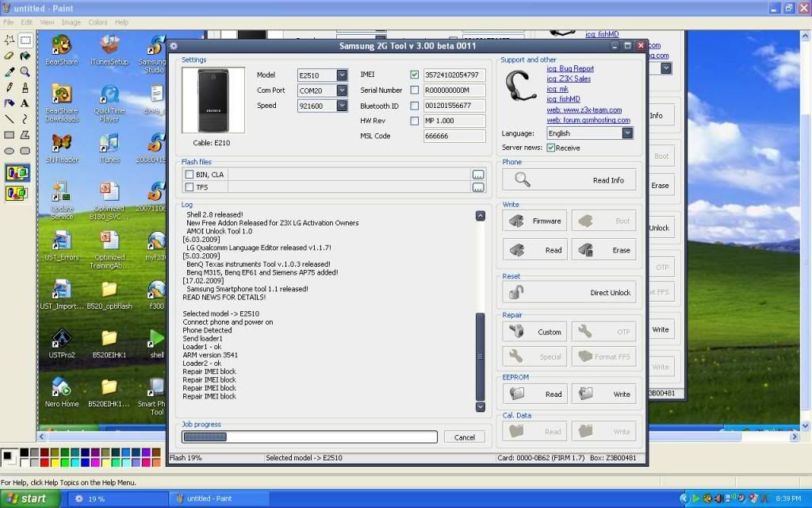Pick the red color in Paint palette

point(44,463)
